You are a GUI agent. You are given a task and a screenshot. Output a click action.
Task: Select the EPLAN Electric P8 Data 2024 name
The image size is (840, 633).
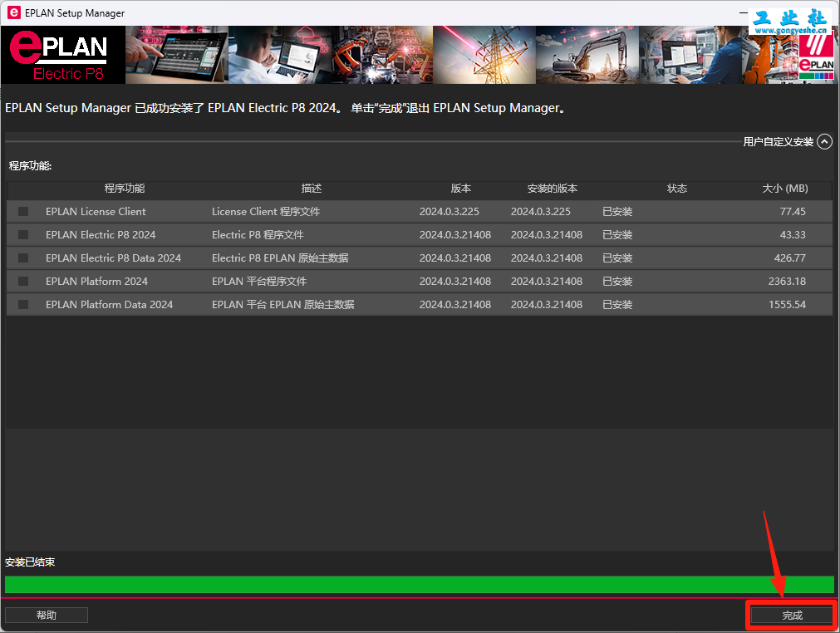(x=113, y=258)
